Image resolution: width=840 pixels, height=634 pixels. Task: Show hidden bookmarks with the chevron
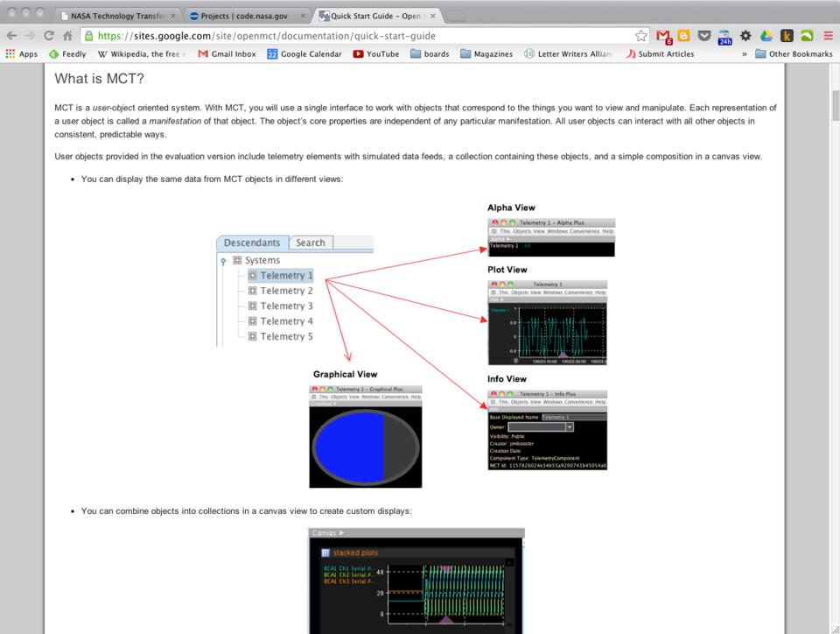pos(744,54)
